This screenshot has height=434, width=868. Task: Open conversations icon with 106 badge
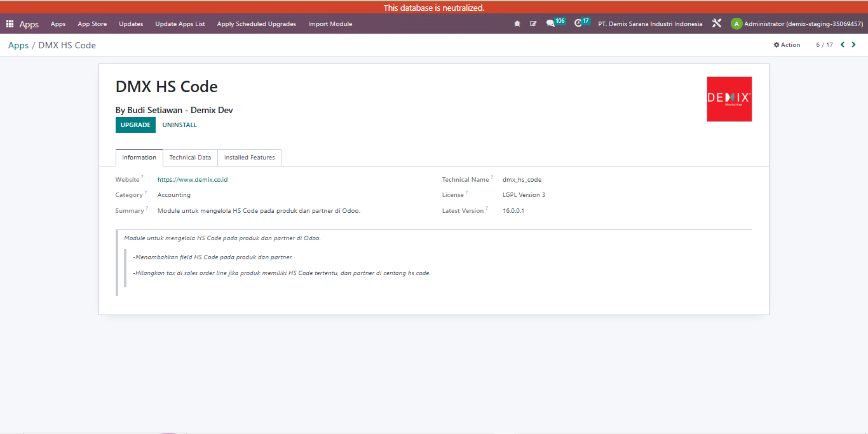[x=555, y=23]
